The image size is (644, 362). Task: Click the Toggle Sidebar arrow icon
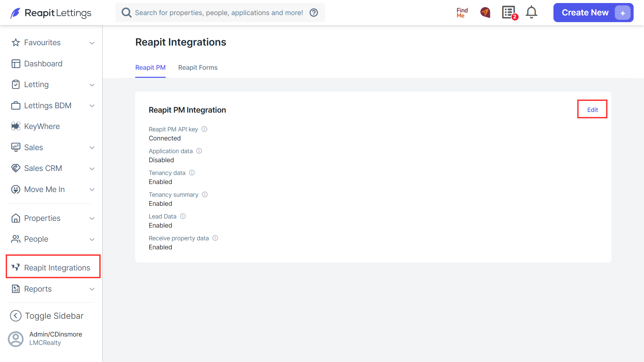(x=16, y=316)
